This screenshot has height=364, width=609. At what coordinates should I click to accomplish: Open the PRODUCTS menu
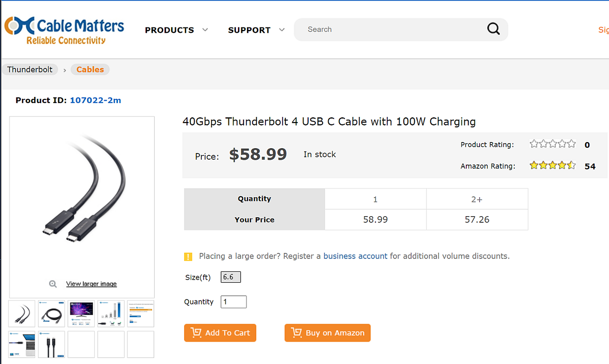coord(169,30)
